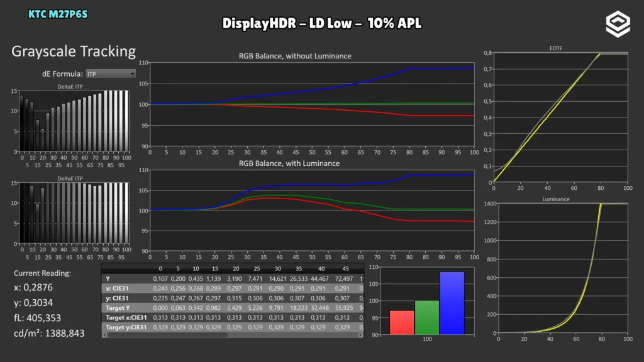Click the x: CIE31 cell reading 0,243
This screenshot has width=644, height=362.
(x=160, y=288)
